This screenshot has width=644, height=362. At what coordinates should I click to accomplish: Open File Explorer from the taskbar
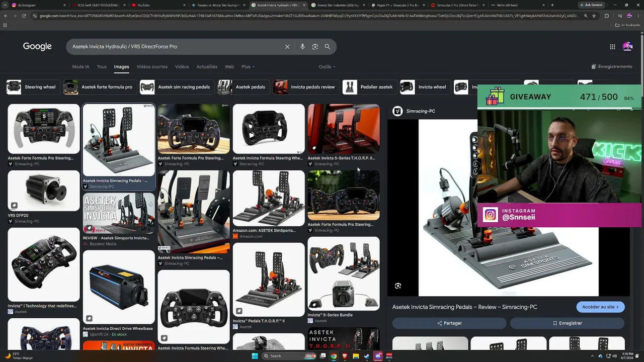(x=356, y=356)
